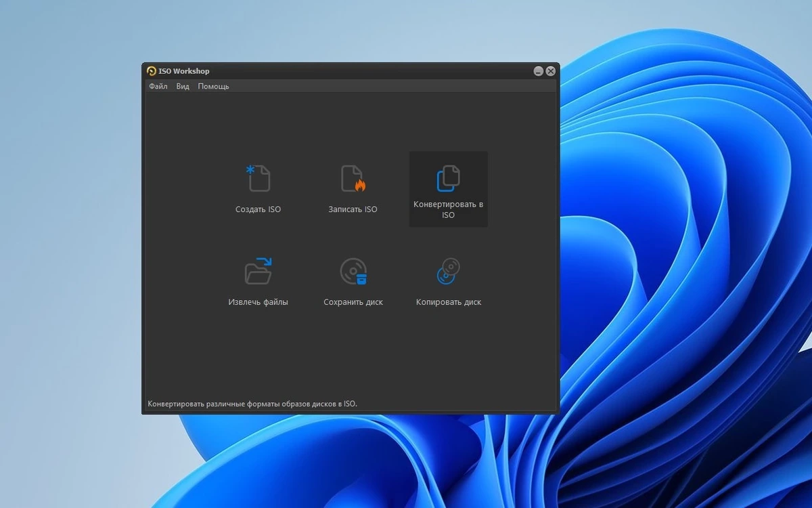Choose the Конвертировать в ISO icon

[448, 178]
